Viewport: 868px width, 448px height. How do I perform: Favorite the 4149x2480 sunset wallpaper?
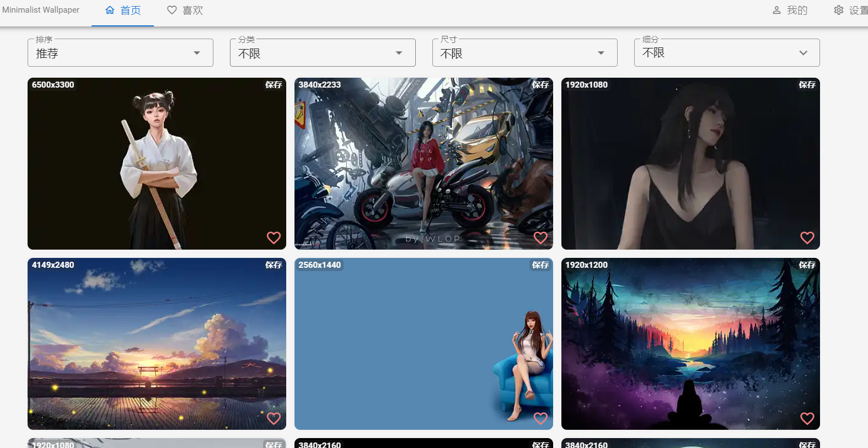tap(274, 418)
